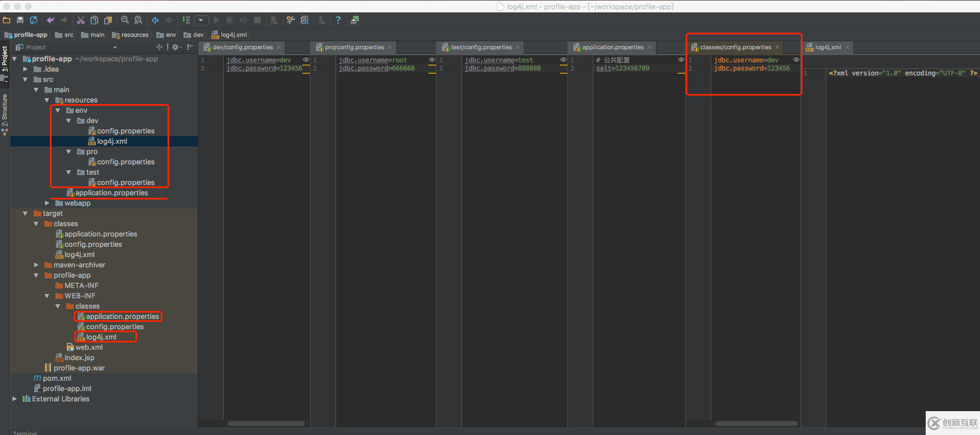The height and width of the screenshot is (435, 980).
Task: Toggle eye inspection in dev/config.properties editor
Action: coord(306,60)
